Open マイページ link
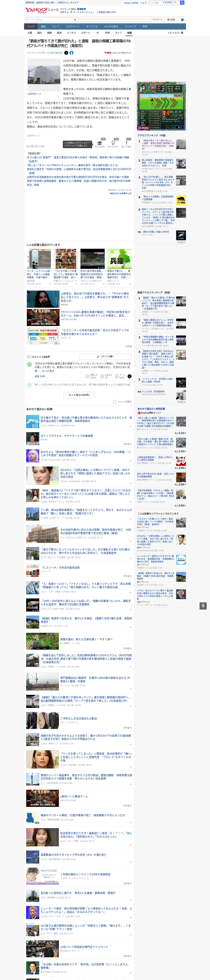Viewport: 210px width, 980px height. [157, 19]
